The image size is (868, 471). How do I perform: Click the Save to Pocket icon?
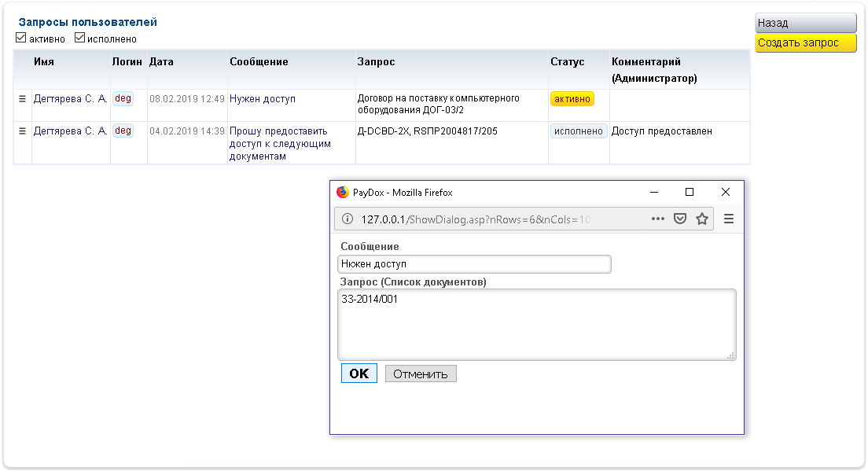pos(680,219)
